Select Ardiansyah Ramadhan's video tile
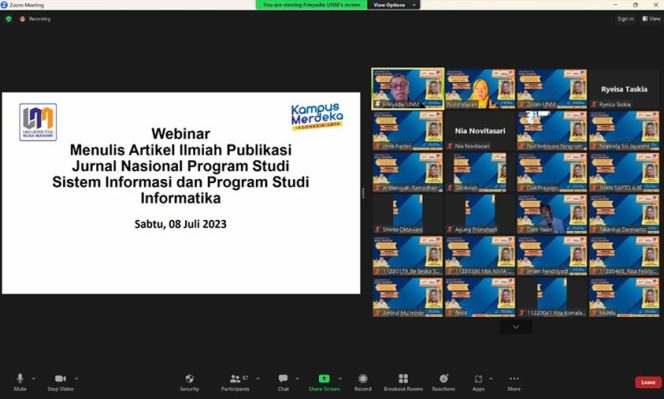The width and height of the screenshot is (664, 399). (408, 172)
